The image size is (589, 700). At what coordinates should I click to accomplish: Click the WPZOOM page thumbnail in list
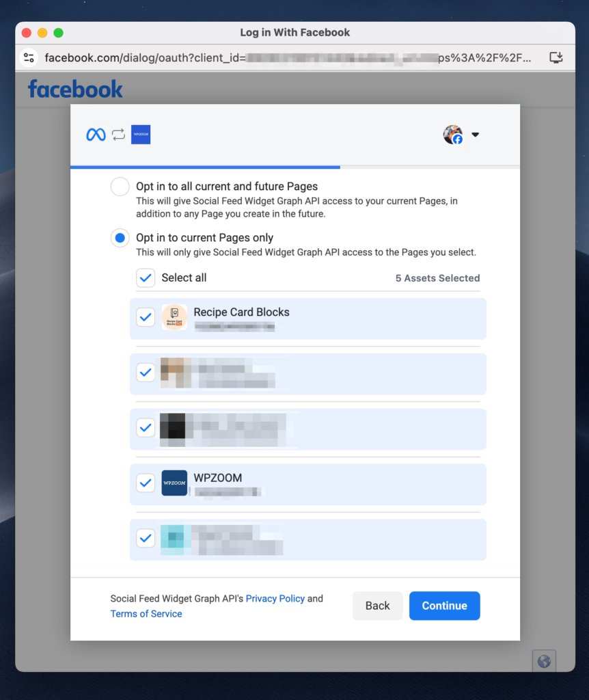coord(174,483)
